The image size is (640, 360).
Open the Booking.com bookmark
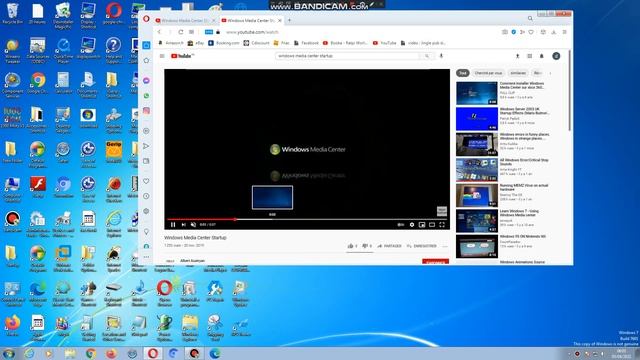[224, 43]
